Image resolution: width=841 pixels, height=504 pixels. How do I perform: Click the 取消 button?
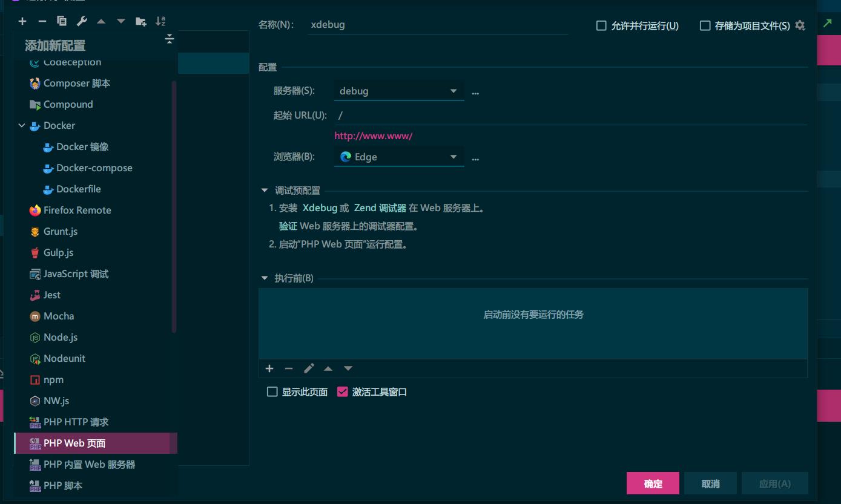(710, 483)
